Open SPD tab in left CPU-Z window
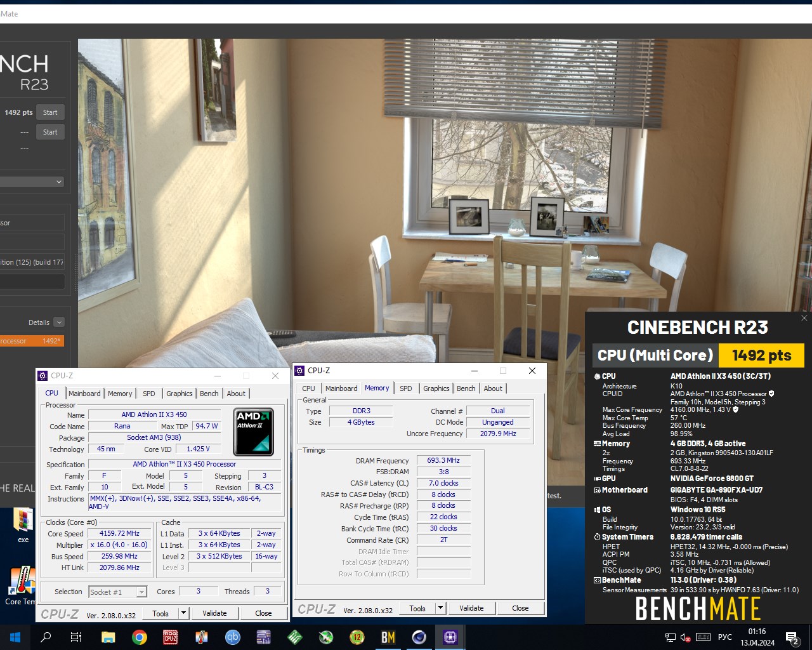812x650 pixels. click(x=149, y=394)
